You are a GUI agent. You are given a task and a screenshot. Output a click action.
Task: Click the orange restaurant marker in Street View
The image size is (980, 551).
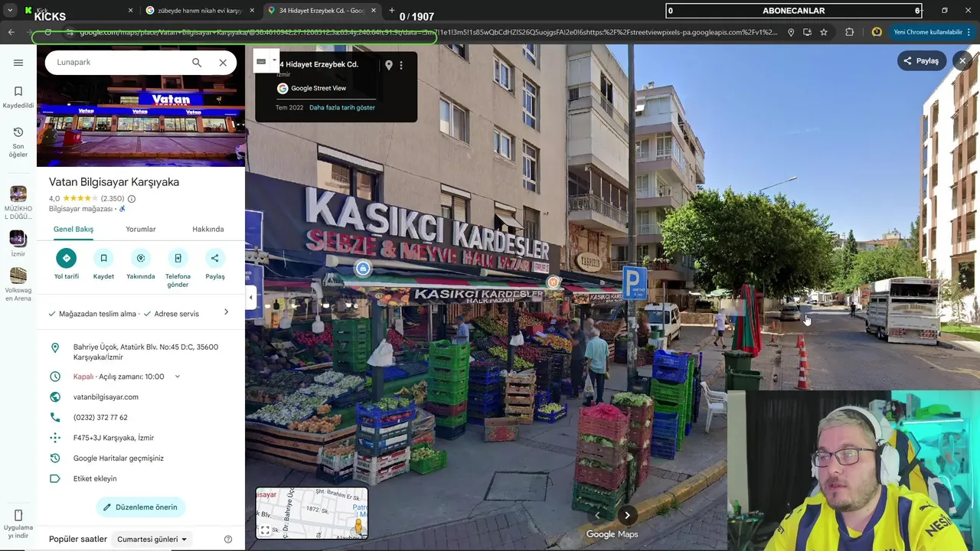pos(552,282)
